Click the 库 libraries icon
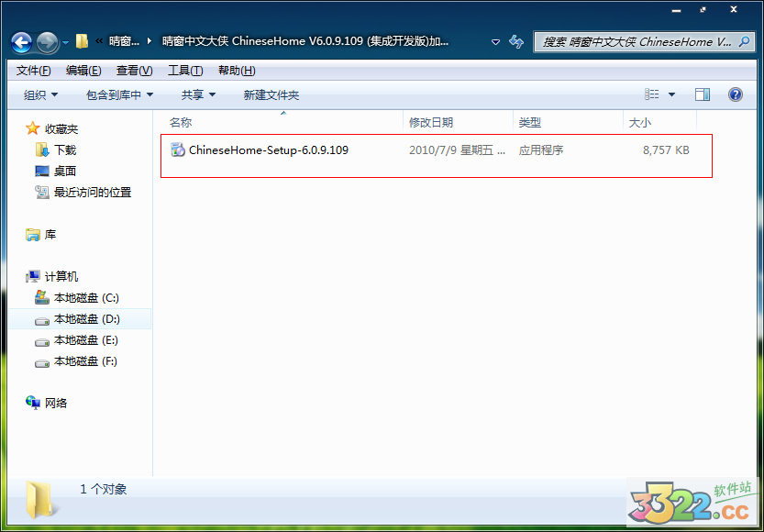Image resolution: width=764 pixels, height=532 pixels. coord(33,235)
